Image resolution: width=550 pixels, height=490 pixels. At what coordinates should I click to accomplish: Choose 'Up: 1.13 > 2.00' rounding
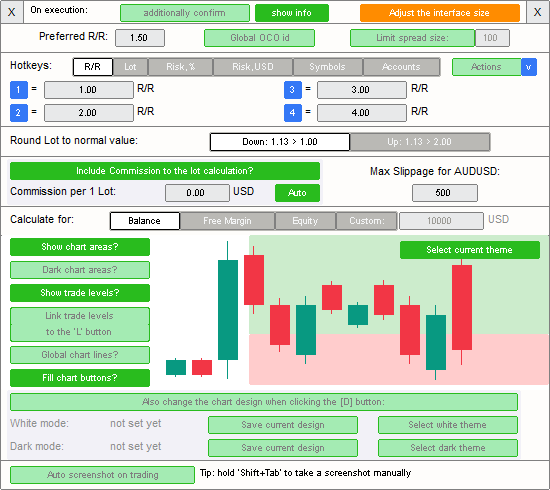click(420, 142)
